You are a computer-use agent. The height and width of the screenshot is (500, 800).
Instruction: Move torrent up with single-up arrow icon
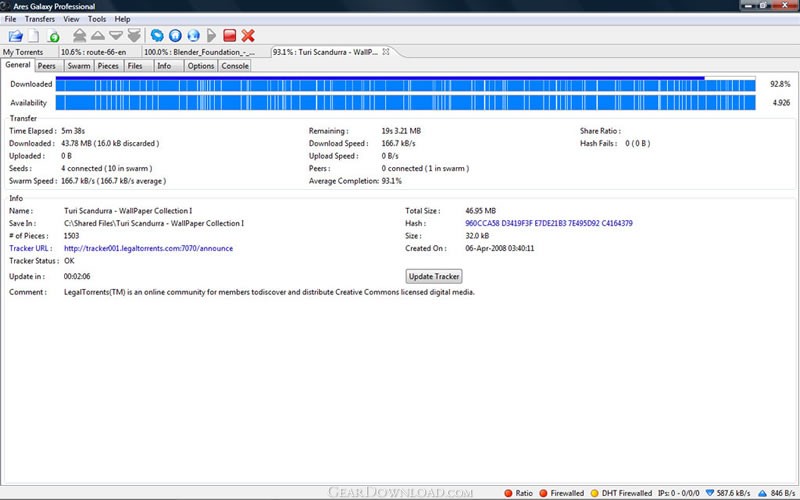click(97, 36)
